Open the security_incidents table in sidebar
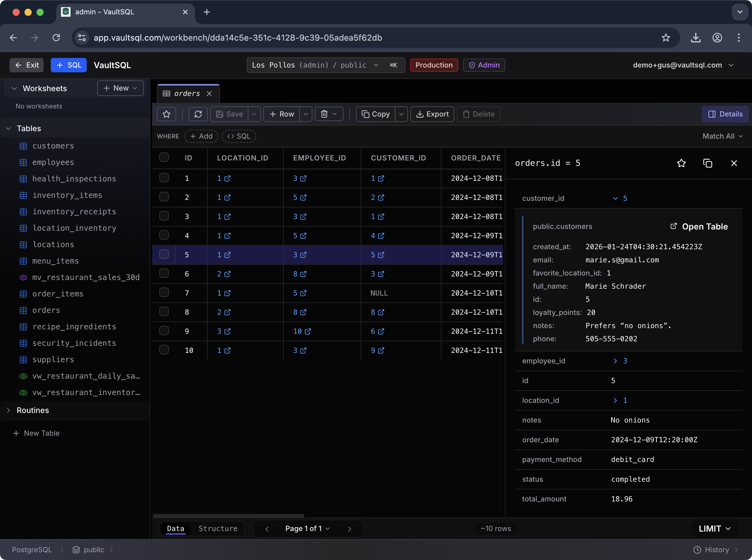Screen dimensions: 752x560 pos(74,343)
